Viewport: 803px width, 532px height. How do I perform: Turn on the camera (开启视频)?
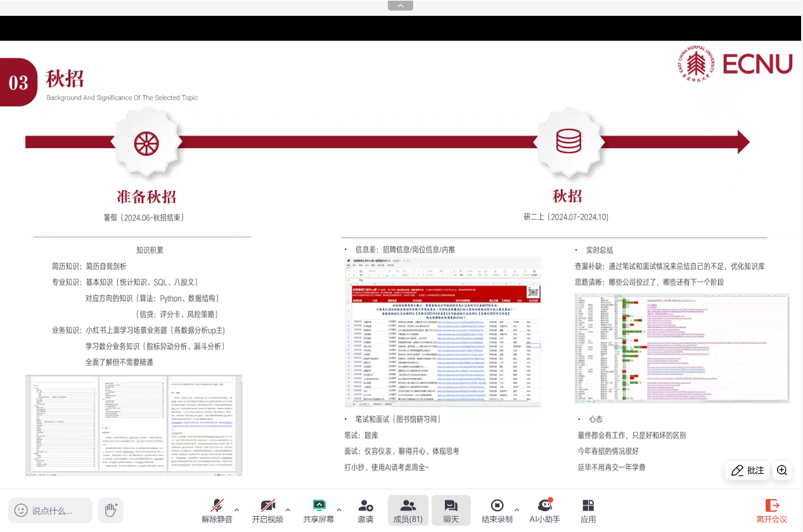coord(267,510)
